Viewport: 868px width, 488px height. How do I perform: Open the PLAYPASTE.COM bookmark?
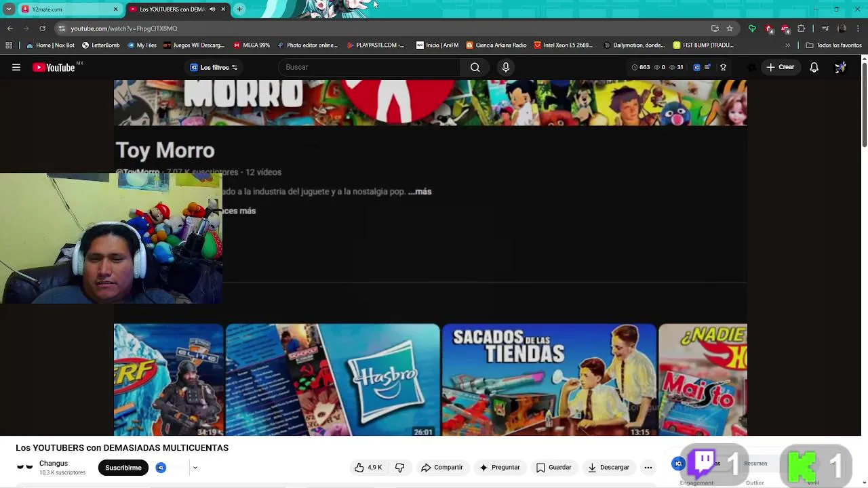click(x=375, y=45)
